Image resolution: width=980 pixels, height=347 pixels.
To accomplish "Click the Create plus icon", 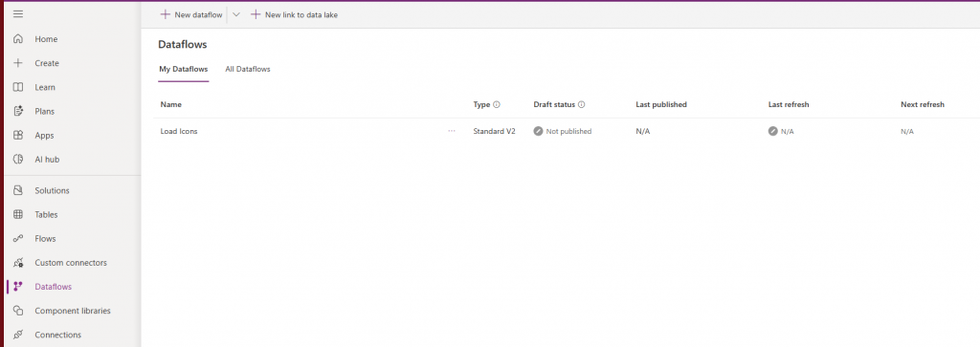I will (x=18, y=63).
